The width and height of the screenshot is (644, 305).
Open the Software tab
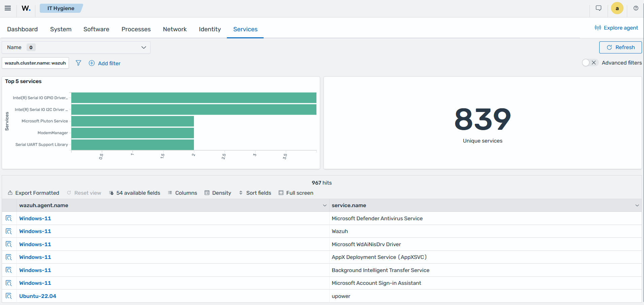point(96,29)
